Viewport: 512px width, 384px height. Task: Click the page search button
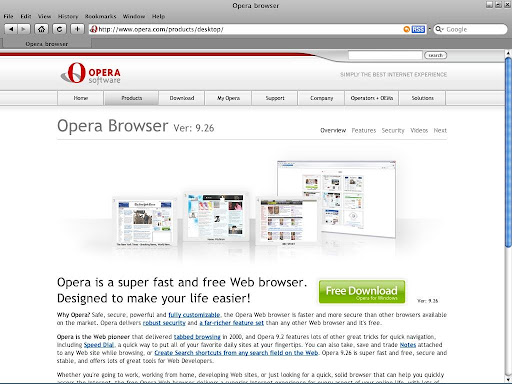[435, 55]
